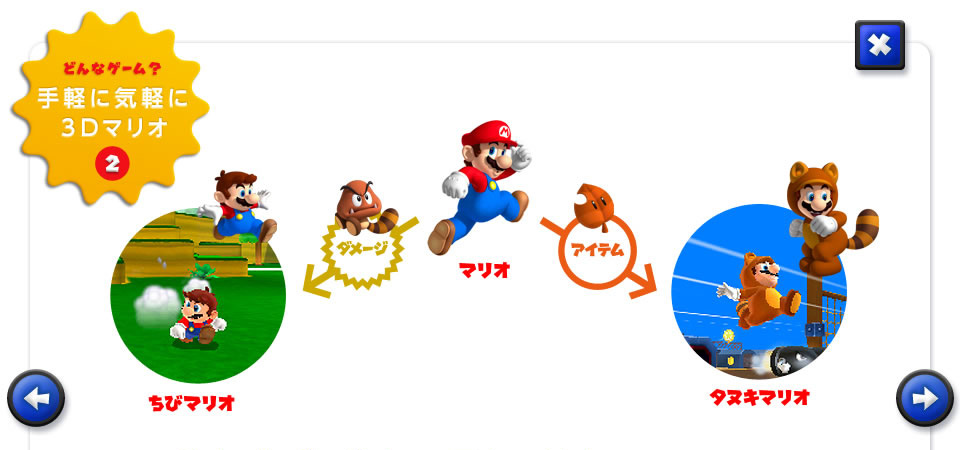This screenshot has width=960, height=450.
Task: Click the どんなゲーム? heading text
Action: coord(113,69)
